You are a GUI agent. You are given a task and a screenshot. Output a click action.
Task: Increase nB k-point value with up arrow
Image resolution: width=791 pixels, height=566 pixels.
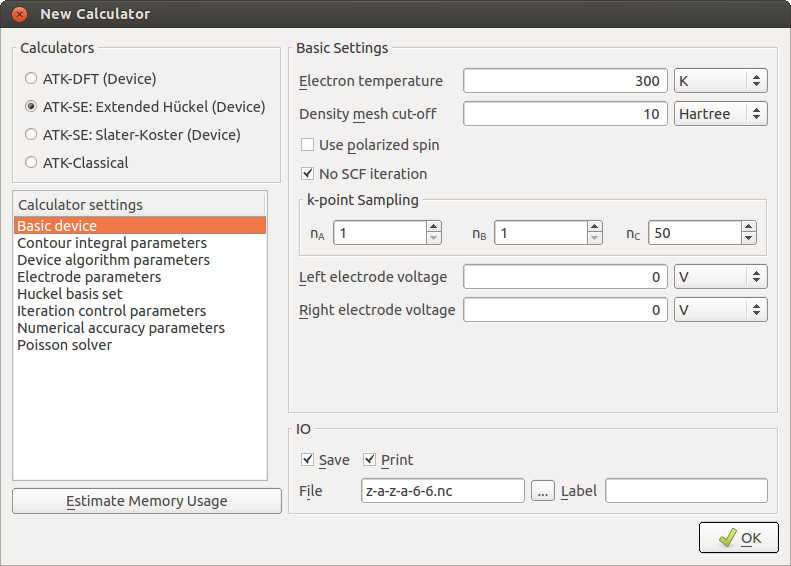[x=595, y=227]
